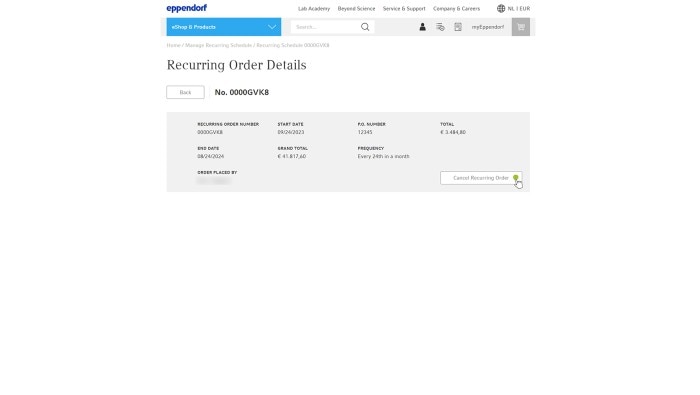
Task: Open the Beyond Science menu
Action: 356,8
